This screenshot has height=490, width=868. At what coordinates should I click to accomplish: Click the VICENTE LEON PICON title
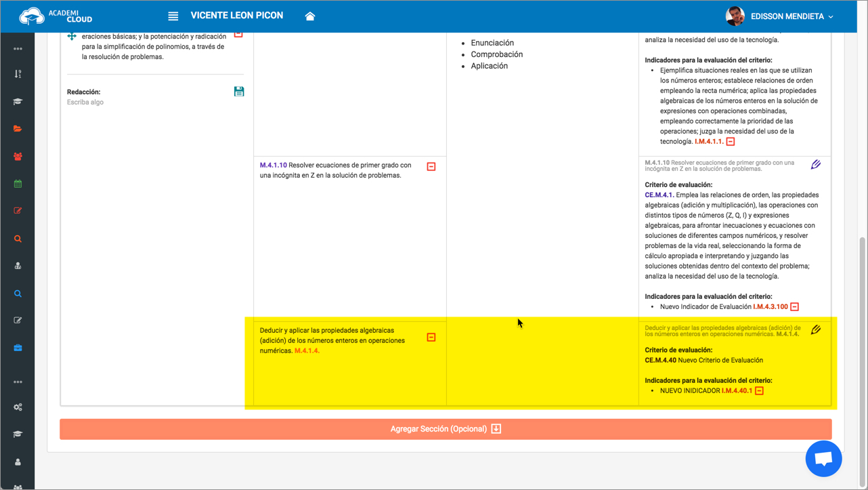(237, 16)
